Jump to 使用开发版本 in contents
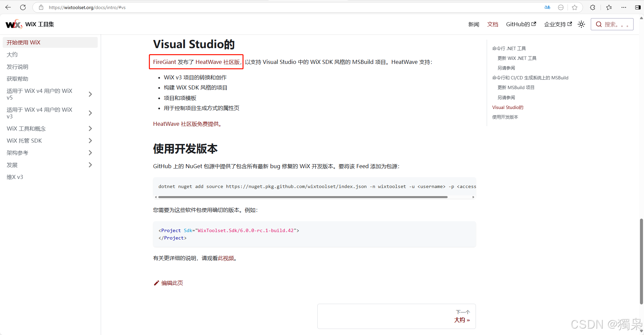This screenshot has height=335, width=644. point(505,117)
